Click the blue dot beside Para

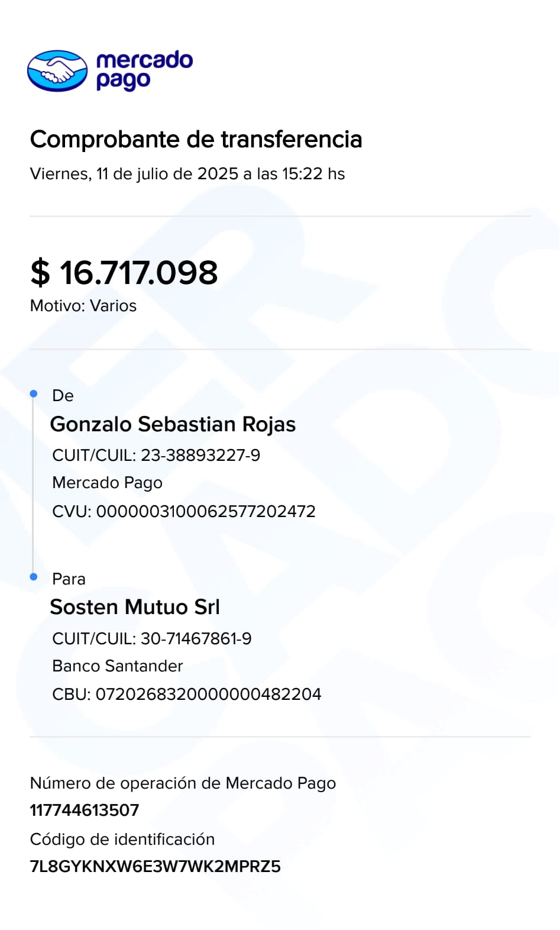(34, 577)
